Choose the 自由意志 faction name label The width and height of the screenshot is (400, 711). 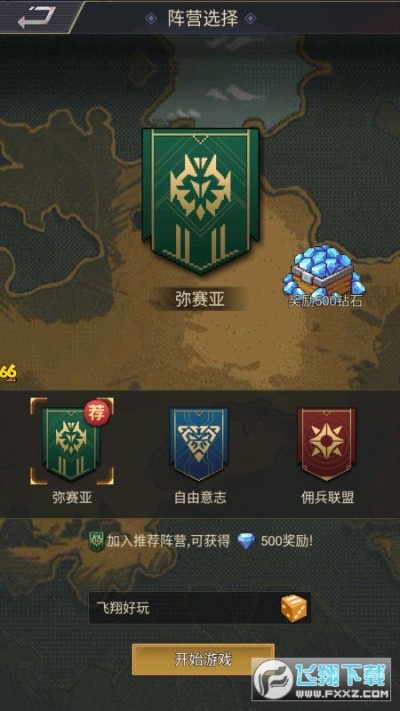point(200,497)
